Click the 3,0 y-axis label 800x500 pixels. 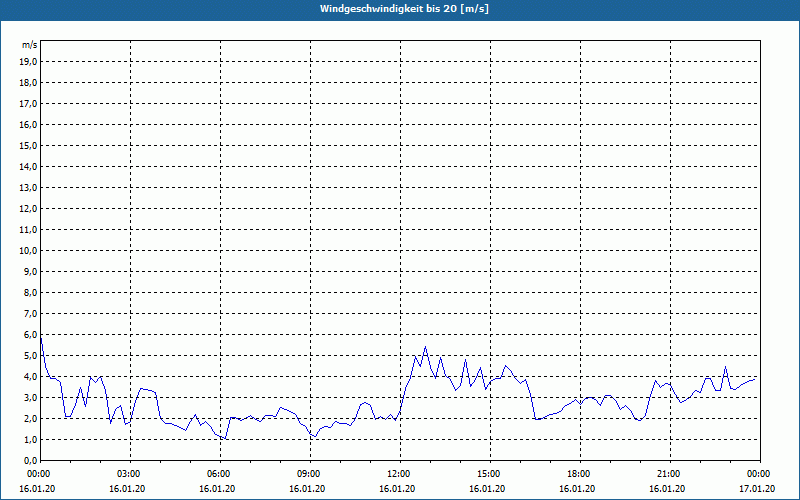pos(30,397)
